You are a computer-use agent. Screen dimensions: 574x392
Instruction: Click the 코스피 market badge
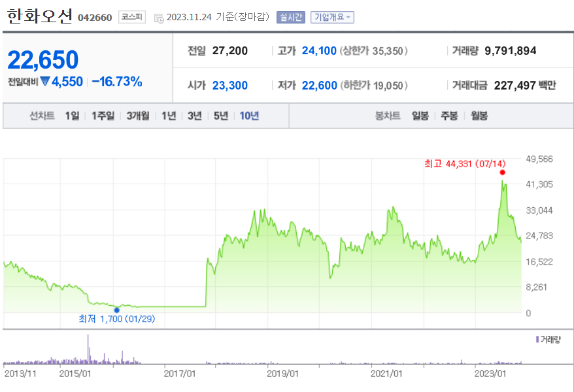(132, 17)
